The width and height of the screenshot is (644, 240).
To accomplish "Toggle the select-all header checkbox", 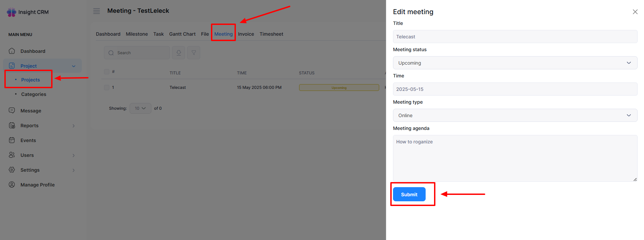I will coord(107,72).
